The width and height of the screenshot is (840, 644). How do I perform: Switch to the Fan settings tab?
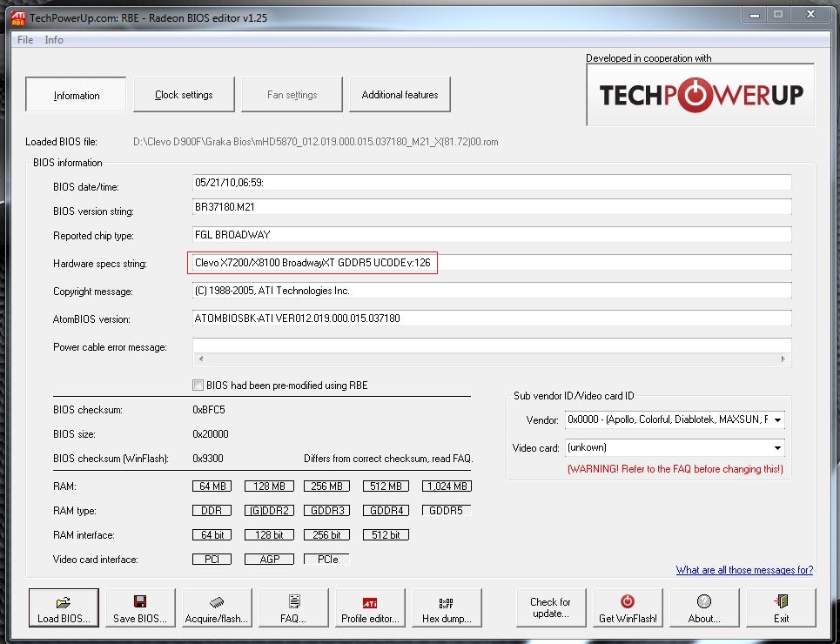[292, 95]
